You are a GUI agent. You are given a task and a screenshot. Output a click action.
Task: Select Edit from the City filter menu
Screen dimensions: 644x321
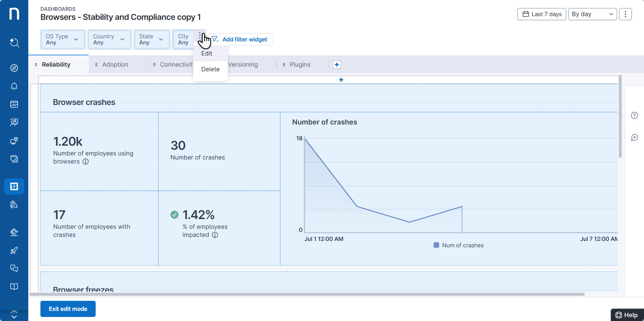[207, 53]
